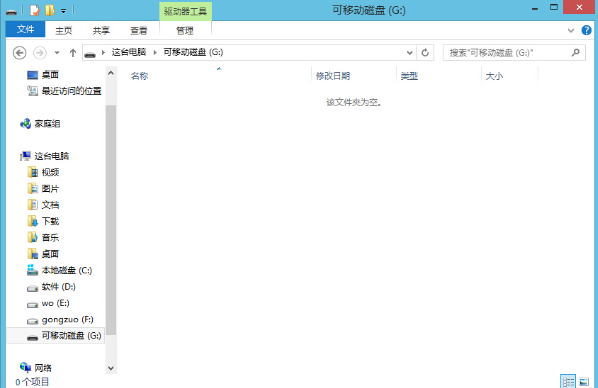Click the drive icon in the title bar
The width and height of the screenshot is (598, 388).
tap(11, 11)
